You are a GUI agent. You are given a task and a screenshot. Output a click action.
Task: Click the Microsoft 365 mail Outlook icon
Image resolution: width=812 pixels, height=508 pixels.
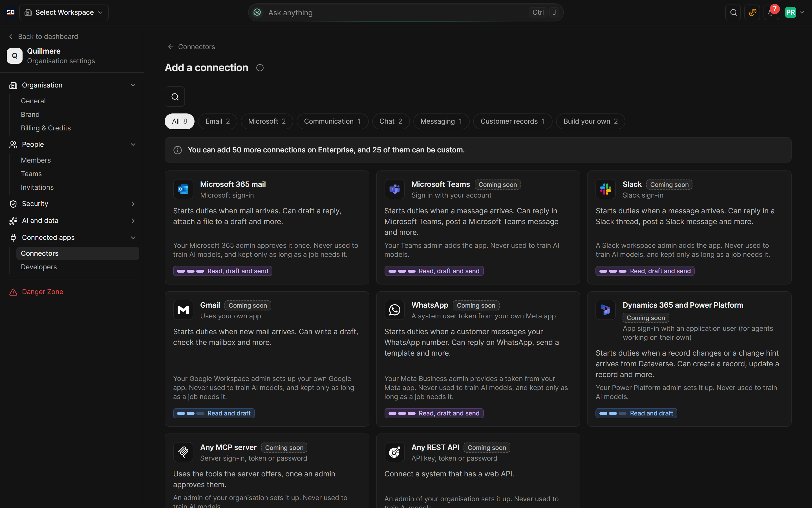(x=183, y=189)
